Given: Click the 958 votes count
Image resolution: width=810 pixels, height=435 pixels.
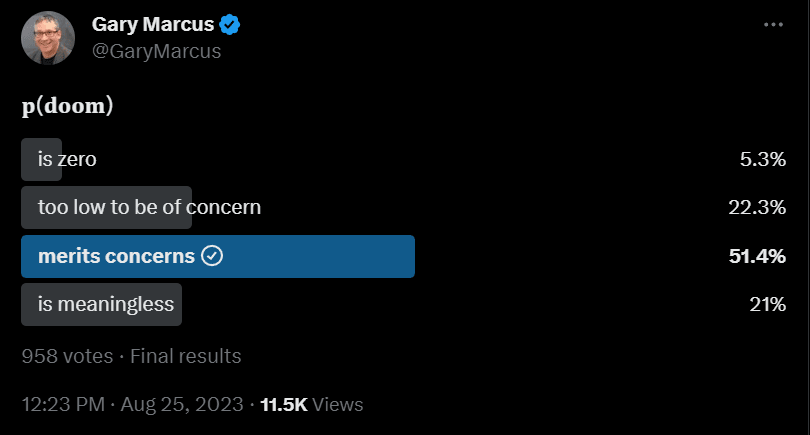Looking at the screenshot, I should point(67,356).
